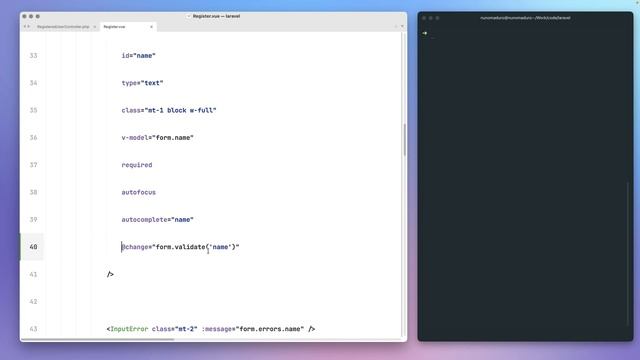This screenshot has width=640, height=360.
Task: Click the id="name" attribute line
Action: (x=138, y=56)
